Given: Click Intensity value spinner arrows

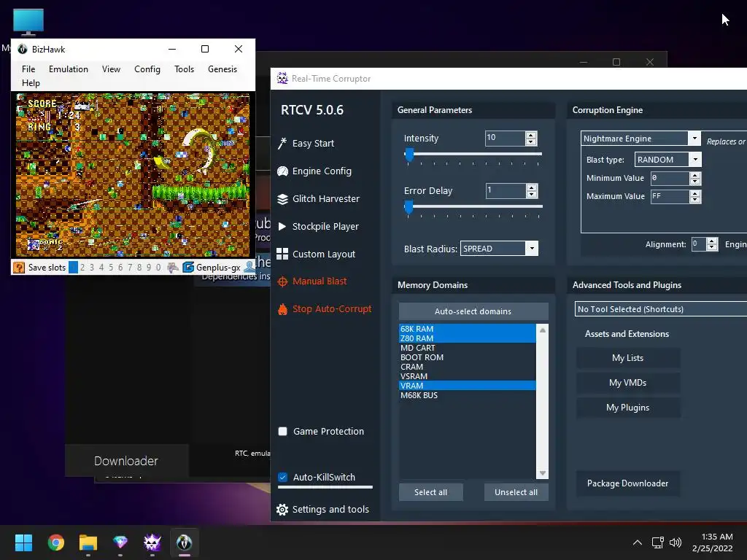Looking at the screenshot, I should (531, 138).
